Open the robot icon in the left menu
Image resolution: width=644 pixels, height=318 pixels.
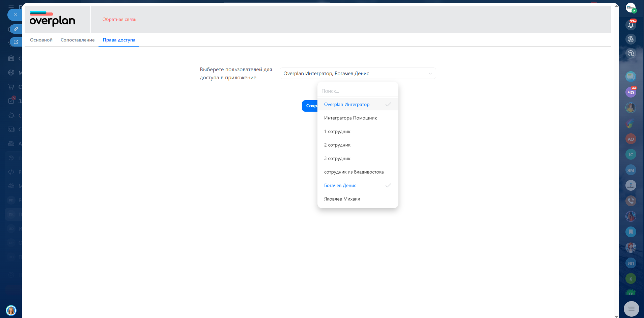click(x=11, y=143)
